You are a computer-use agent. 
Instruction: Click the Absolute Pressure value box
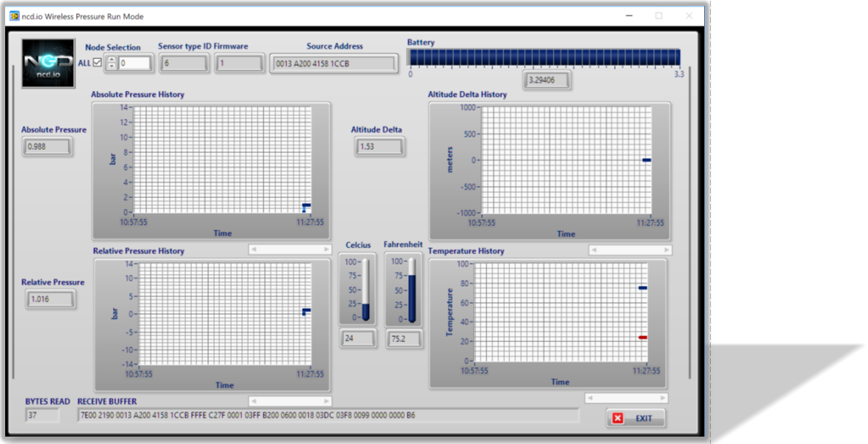pyautogui.click(x=47, y=147)
